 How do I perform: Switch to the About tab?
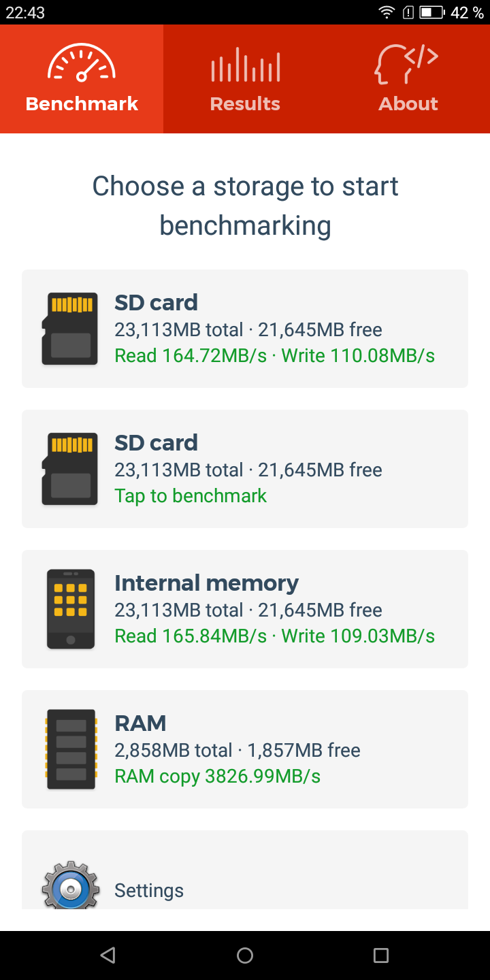point(408,79)
